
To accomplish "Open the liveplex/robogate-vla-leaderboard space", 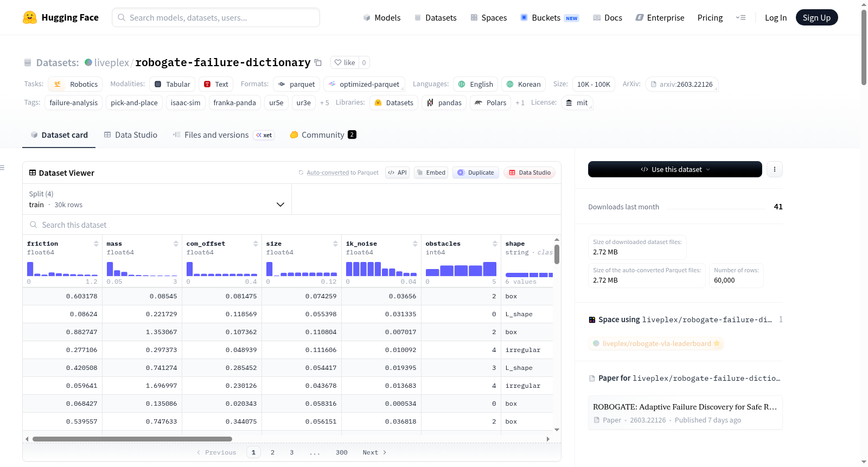I will point(656,343).
